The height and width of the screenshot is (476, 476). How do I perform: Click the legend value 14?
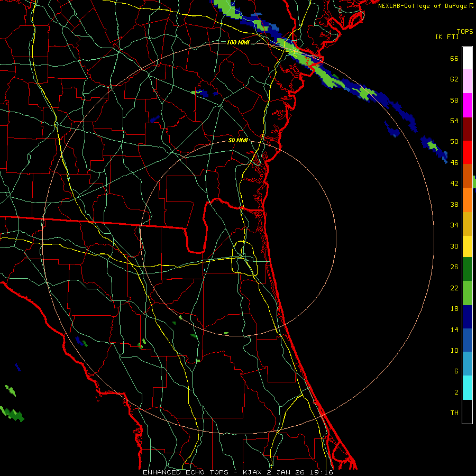coord(454,329)
